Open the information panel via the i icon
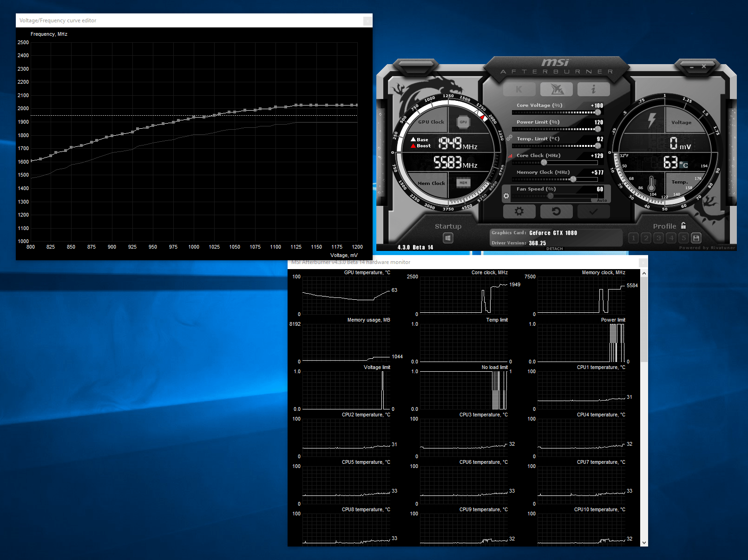This screenshot has height=560, width=748. pyautogui.click(x=593, y=89)
